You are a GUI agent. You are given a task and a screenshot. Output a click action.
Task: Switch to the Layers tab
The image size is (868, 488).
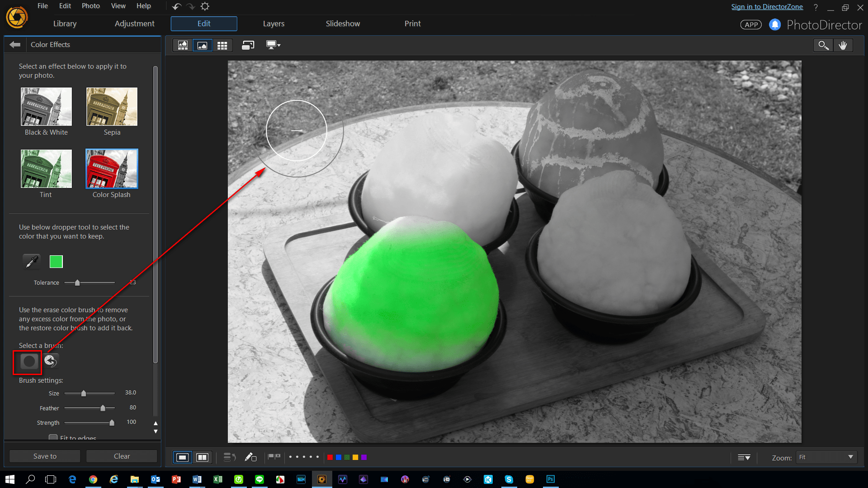(x=274, y=23)
